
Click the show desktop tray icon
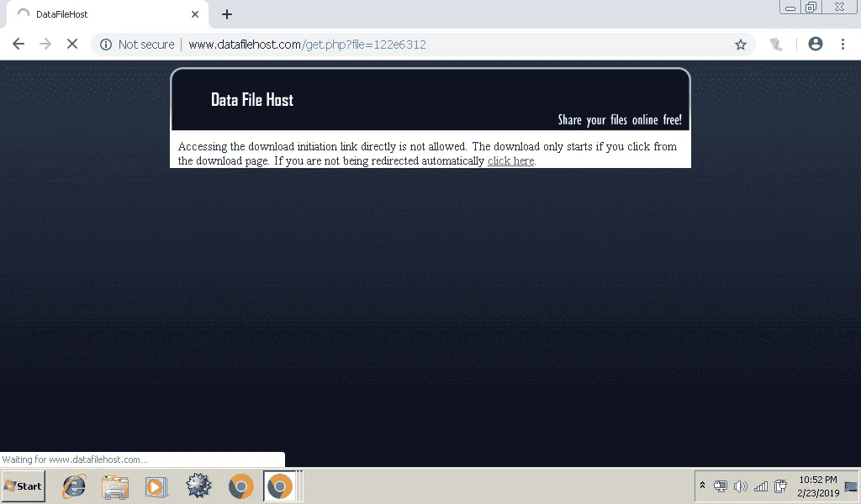tap(851, 486)
